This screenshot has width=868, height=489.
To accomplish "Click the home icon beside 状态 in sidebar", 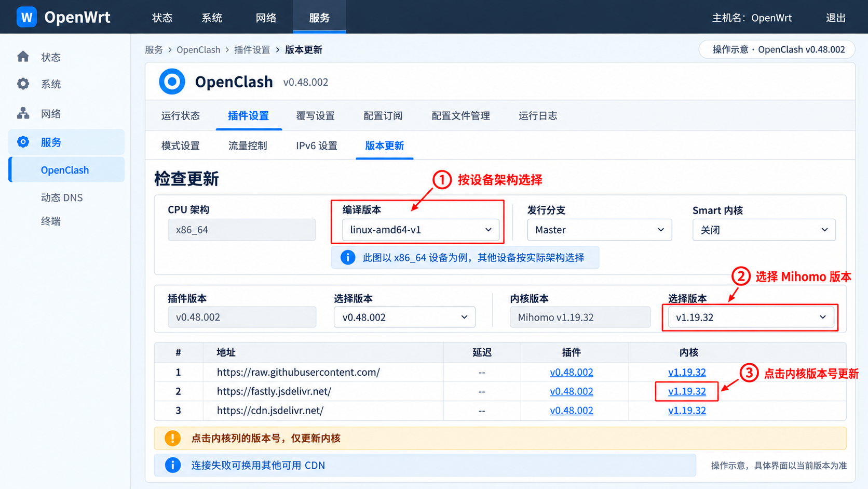I will tap(23, 57).
